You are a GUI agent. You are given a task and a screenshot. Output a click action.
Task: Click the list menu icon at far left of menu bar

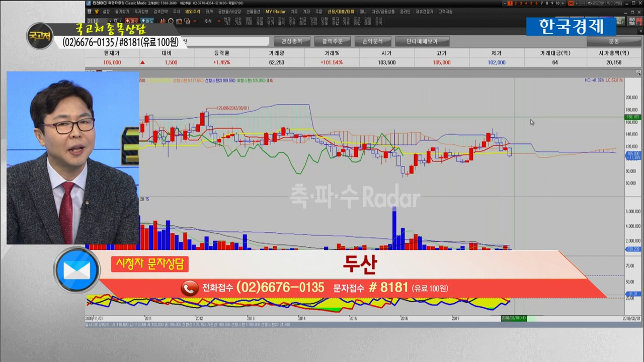coord(89,11)
